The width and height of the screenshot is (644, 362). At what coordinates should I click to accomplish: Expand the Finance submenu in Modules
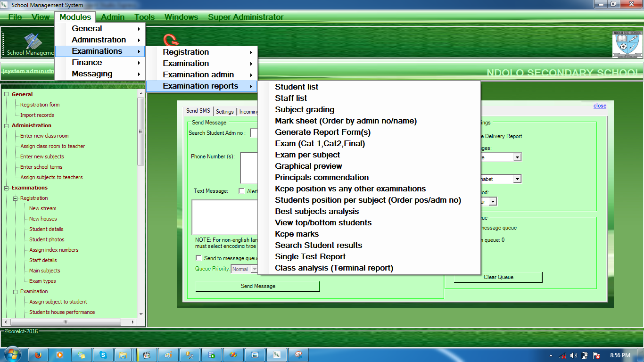point(100,62)
